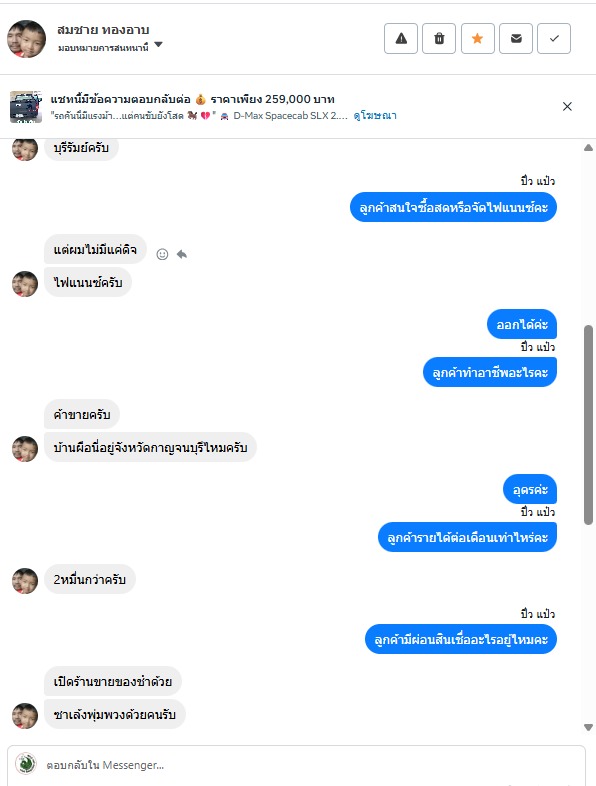The height and width of the screenshot is (786, 596).
Task: Open the มอบหมายการสนทนานี้ assignment menu
Action: (x=103, y=48)
